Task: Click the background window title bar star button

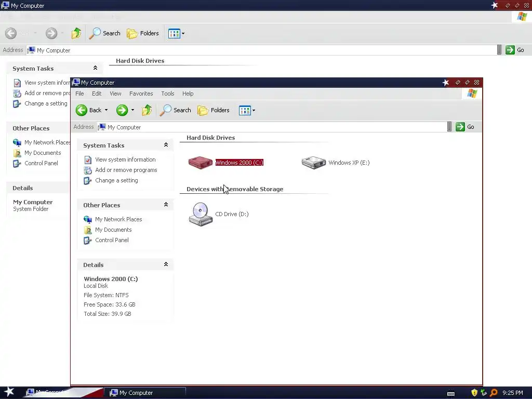Action: point(495,5)
